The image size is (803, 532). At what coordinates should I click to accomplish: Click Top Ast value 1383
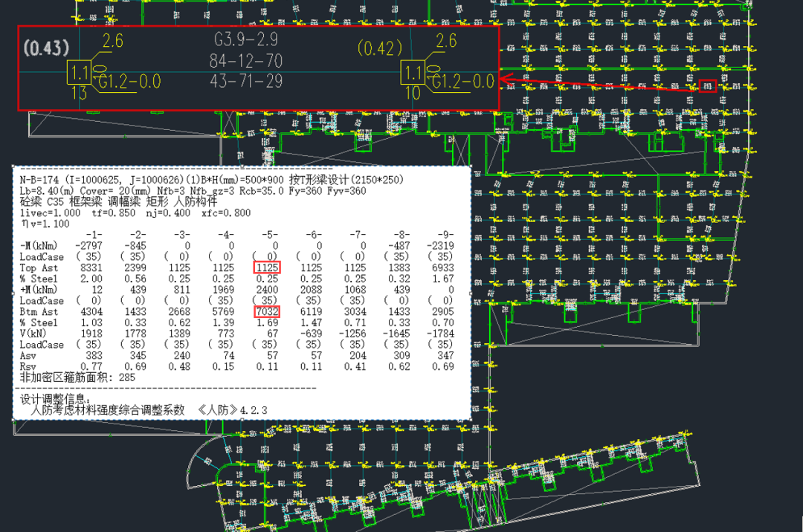[x=399, y=267]
